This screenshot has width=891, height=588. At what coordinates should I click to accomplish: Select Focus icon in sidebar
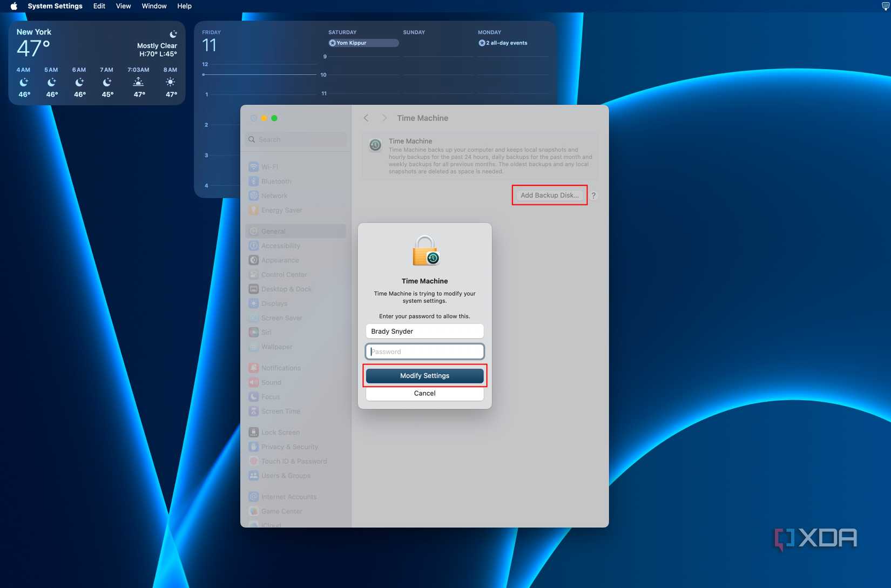(253, 397)
